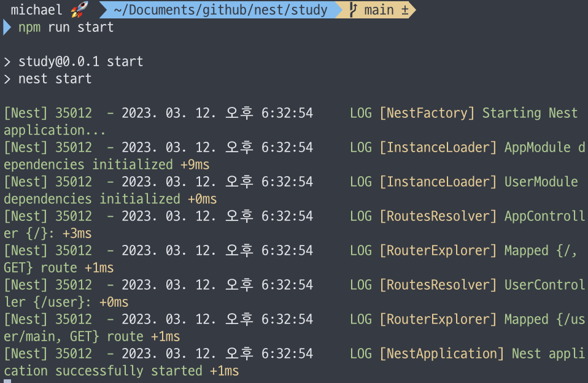588x383 pixels.
Task: Click the git branch icon before main
Action: pyautogui.click(x=352, y=10)
